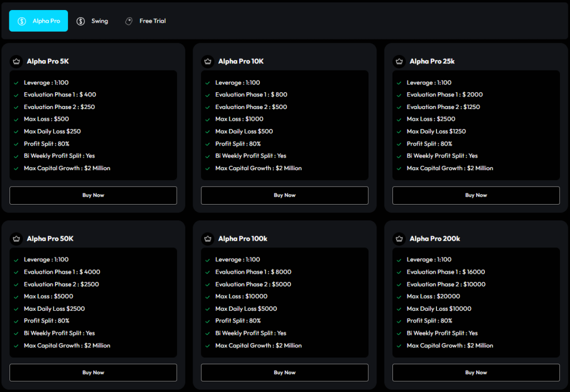Image resolution: width=570 pixels, height=392 pixels.
Task: Click the checkmark beside Max Loss : $1000
Action: click(x=208, y=120)
